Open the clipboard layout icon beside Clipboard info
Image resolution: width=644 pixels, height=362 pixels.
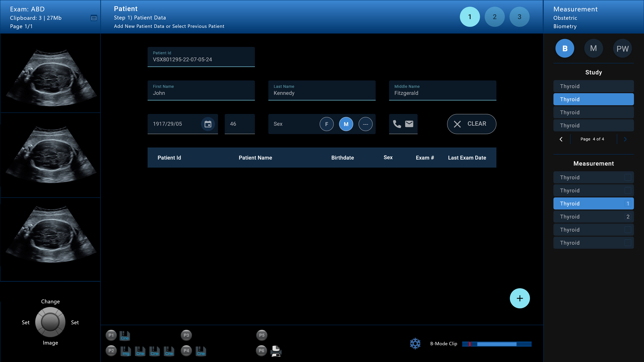pyautogui.click(x=94, y=18)
